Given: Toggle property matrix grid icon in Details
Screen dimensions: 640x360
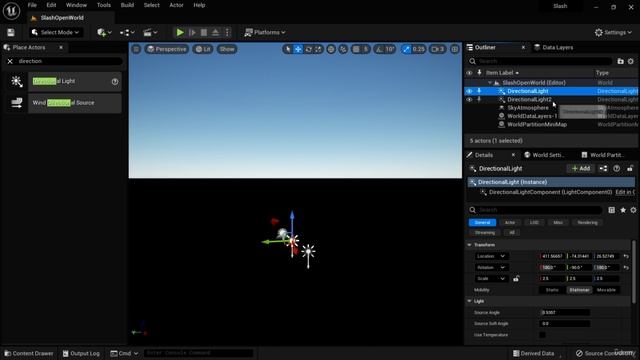Looking at the screenshot, I should tap(611, 210).
